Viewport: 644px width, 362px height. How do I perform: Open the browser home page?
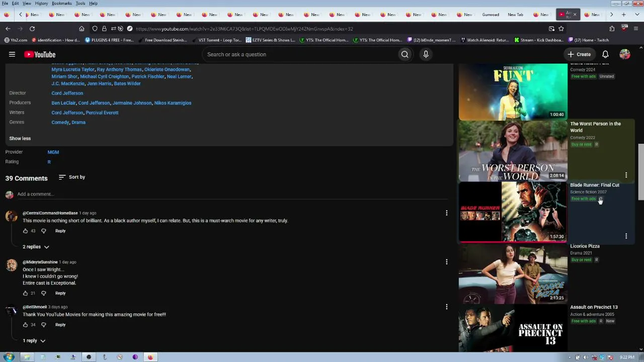coord(82,29)
